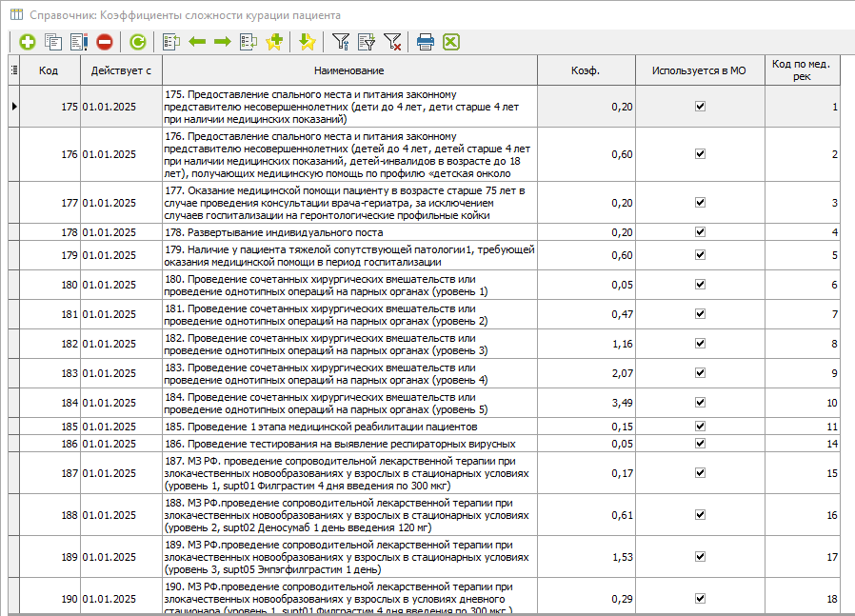Select the row '178. Развертывание индивидуального поста'
This screenshot has width=855, height=616.
[x=348, y=232]
